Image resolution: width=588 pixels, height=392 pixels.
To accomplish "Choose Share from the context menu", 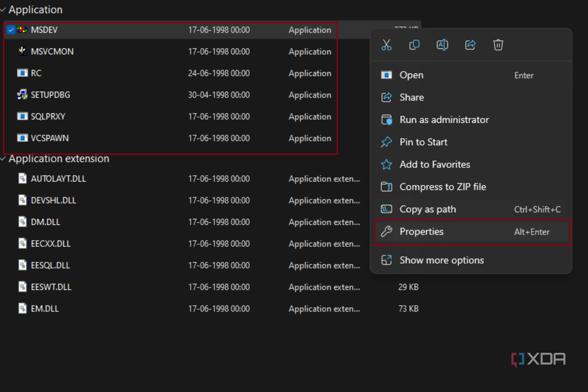I will pos(471,97).
